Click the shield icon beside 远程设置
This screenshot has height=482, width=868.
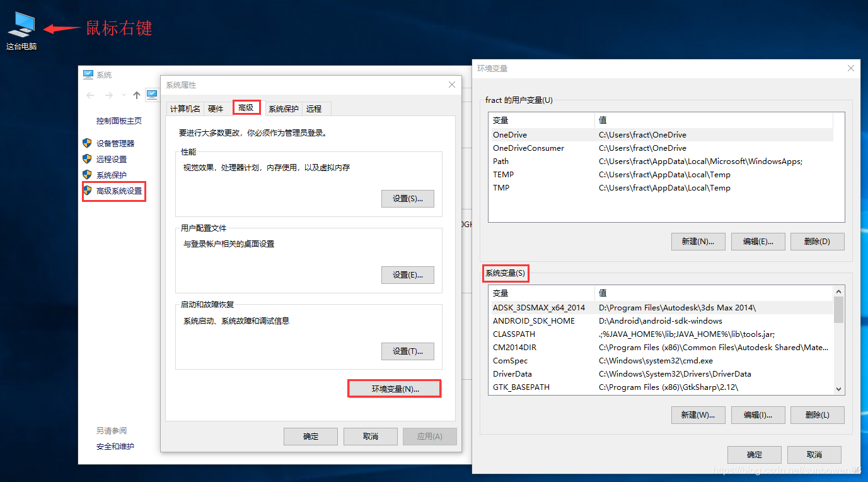87,158
